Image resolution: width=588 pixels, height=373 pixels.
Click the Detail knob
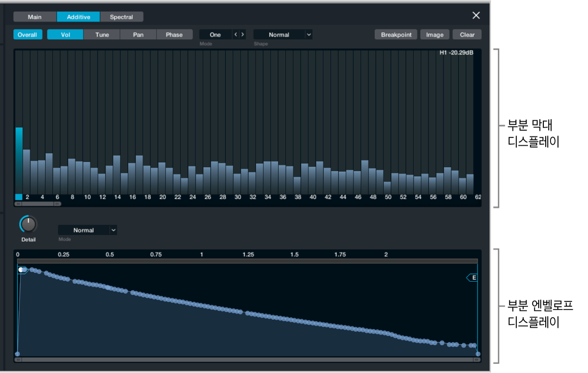pos(28,224)
